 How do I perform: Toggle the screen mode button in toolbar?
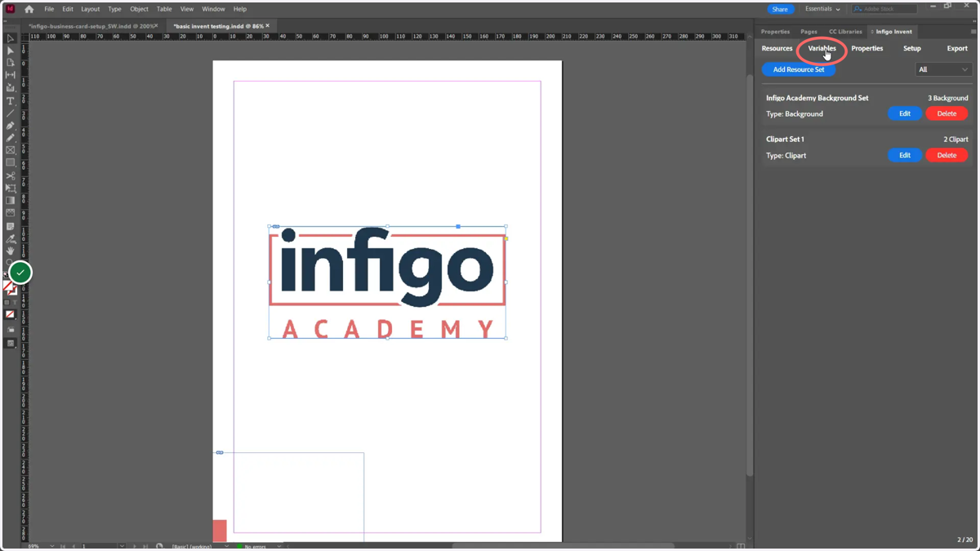tap(11, 344)
